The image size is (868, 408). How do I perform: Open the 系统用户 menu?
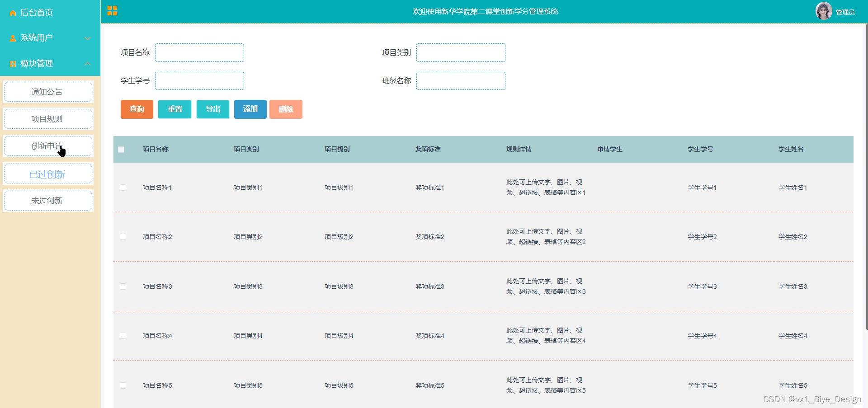pos(50,38)
